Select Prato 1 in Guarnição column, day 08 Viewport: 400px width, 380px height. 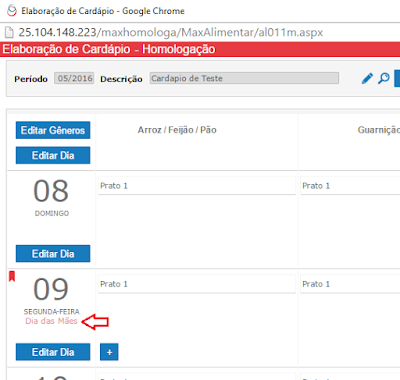coord(350,186)
